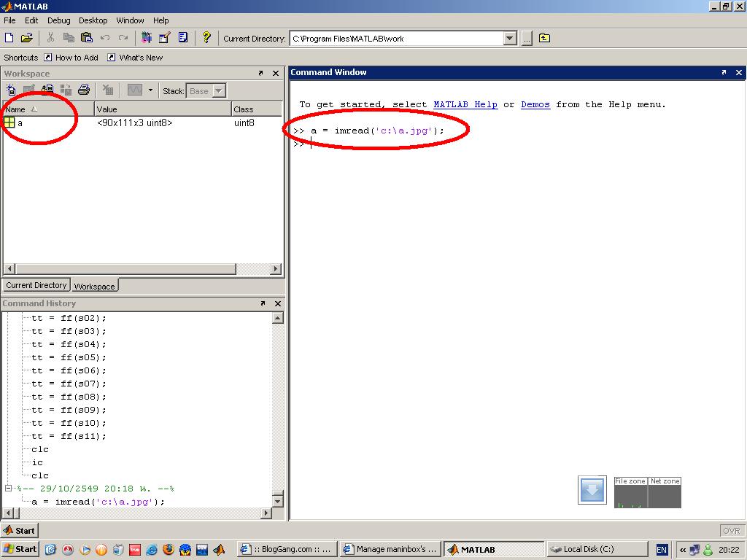Click the Demos link
The height and width of the screenshot is (560, 747).
[x=535, y=104]
